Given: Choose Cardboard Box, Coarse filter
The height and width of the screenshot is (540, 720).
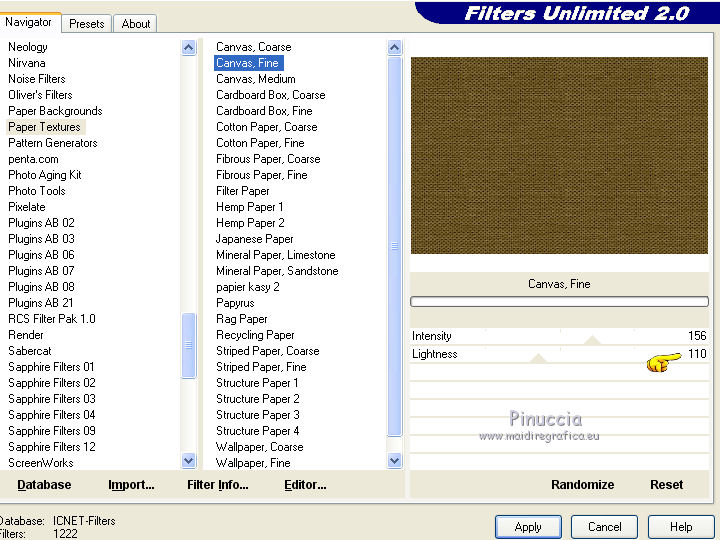Looking at the screenshot, I should coord(271,95).
